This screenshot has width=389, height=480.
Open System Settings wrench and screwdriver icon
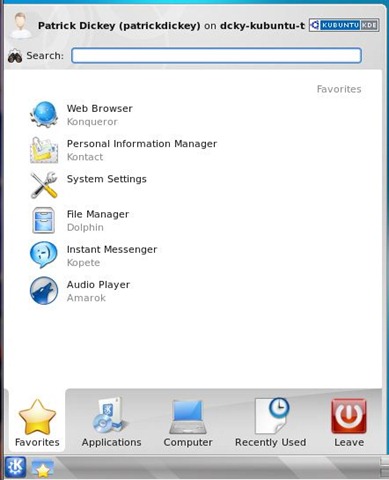tap(44, 185)
